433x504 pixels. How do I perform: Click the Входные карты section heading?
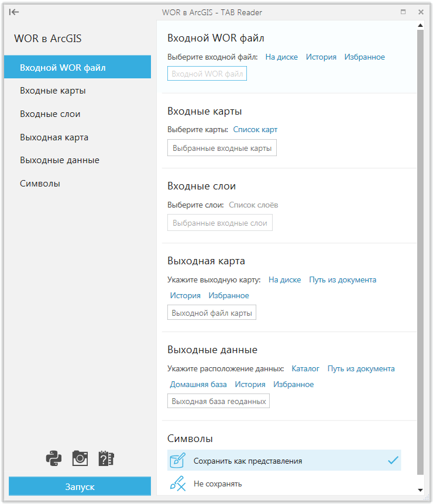[x=205, y=111]
